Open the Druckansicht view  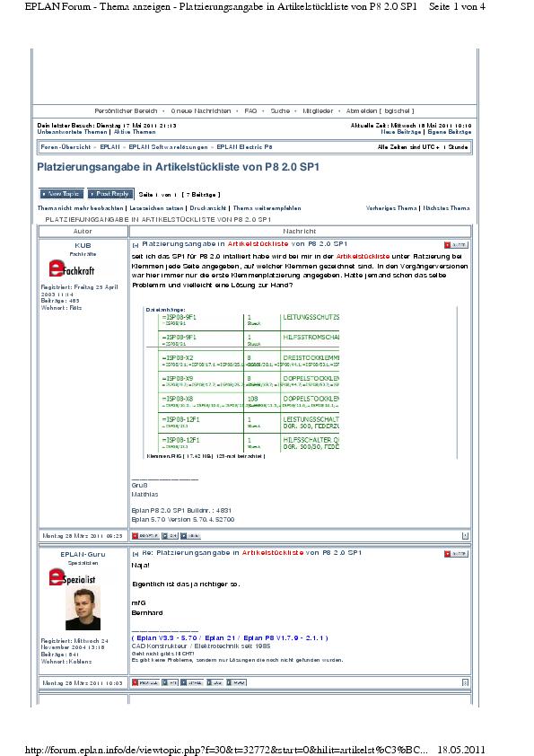coord(207,208)
